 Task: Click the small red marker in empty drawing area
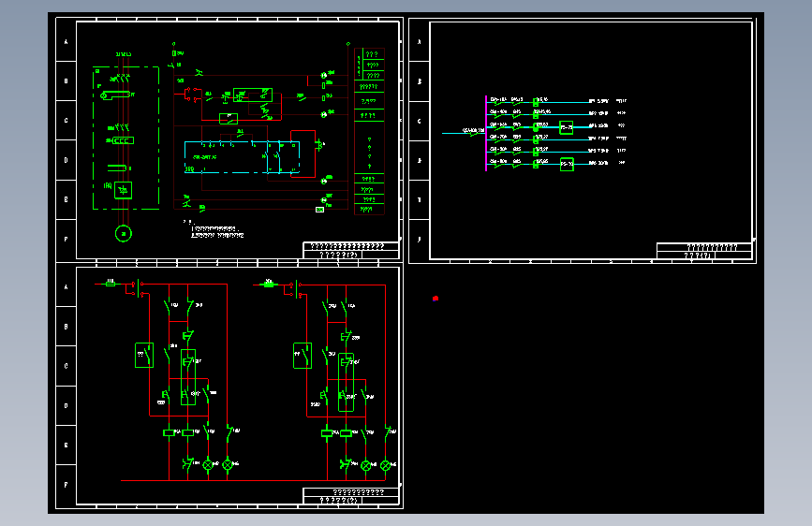(x=436, y=299)
